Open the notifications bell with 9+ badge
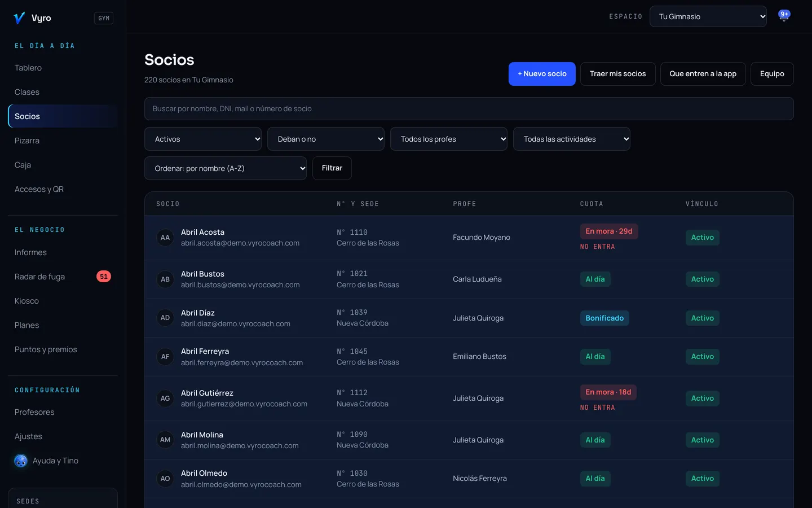812x508 pixels. (784, 16)
